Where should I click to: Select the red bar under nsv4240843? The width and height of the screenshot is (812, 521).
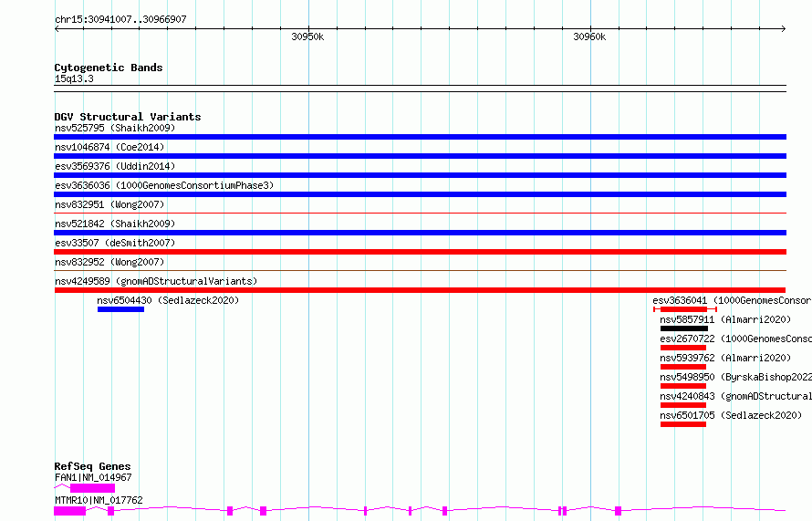point(683,405)
